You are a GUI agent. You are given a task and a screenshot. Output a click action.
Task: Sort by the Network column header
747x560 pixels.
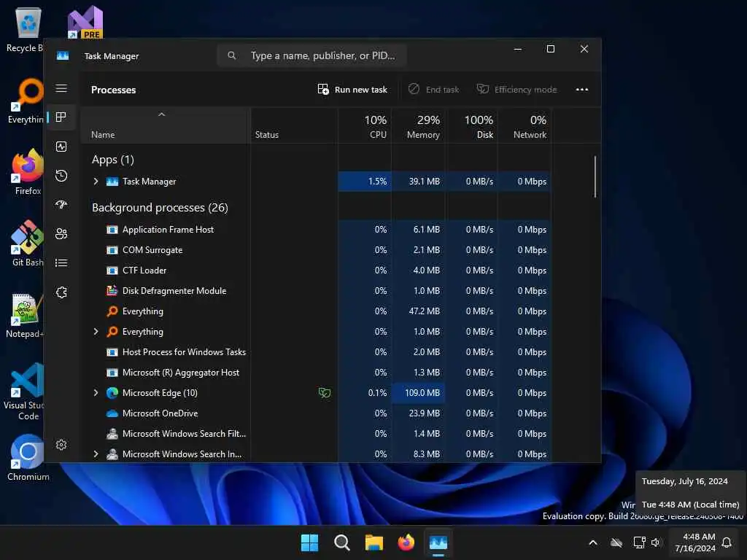pyautogui.click(x=525, y=127)
